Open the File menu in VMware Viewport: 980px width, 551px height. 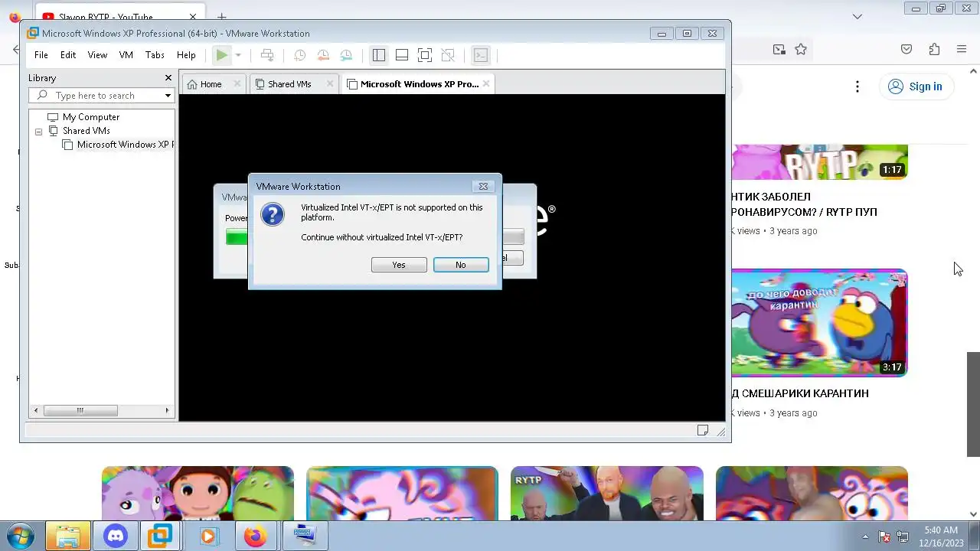(x=41, y=55)
